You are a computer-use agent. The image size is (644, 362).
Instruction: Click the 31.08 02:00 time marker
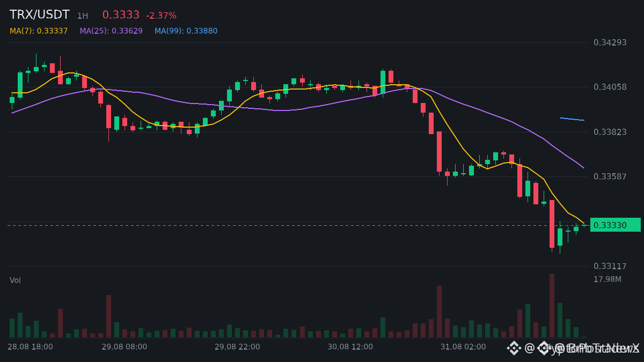click(x=463, y=347)
